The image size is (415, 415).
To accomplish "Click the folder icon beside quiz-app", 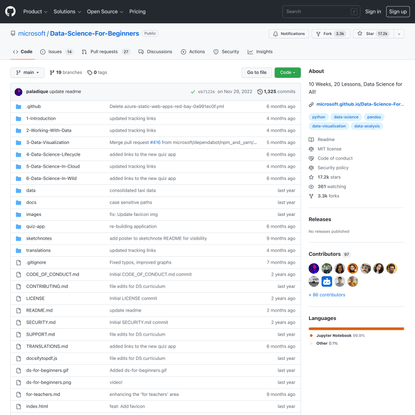I will [18, 226].
